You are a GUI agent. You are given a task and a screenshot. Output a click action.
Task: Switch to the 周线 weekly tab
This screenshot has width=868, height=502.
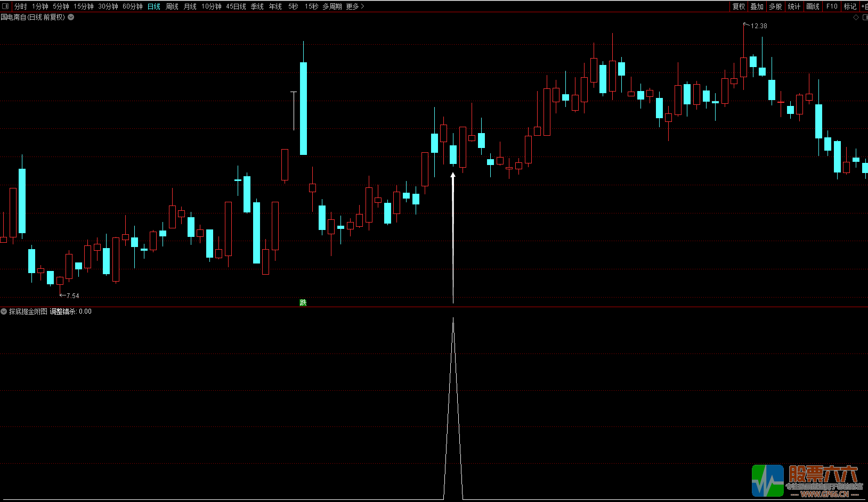click(172, 6)
